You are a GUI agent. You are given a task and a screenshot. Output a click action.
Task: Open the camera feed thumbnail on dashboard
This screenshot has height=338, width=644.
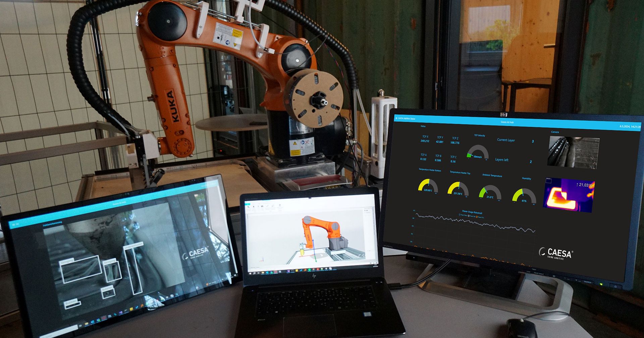coord(574,152)
